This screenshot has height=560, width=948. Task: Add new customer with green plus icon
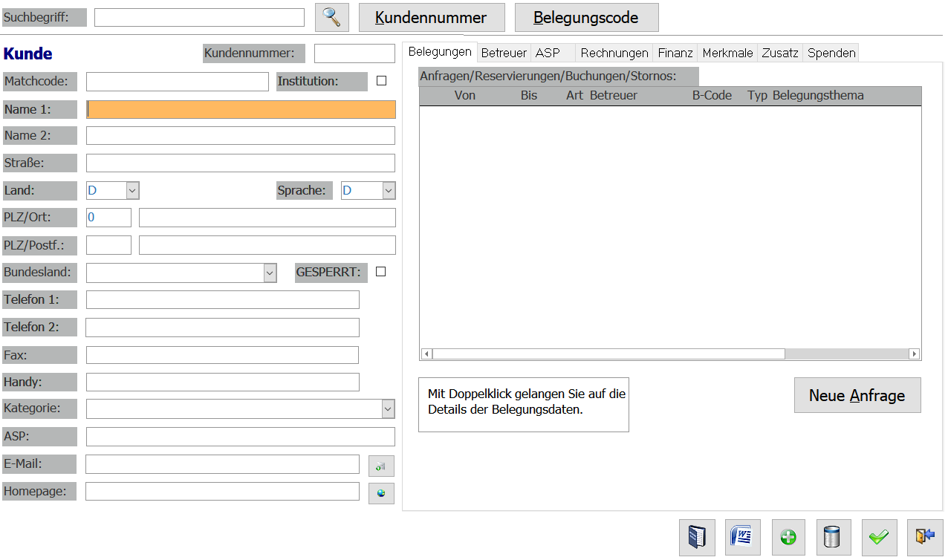pos(789,537)
